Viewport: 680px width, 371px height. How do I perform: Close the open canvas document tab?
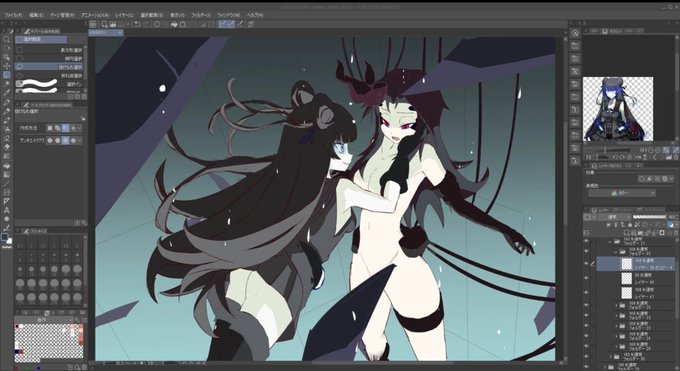[x=120, y=33]
